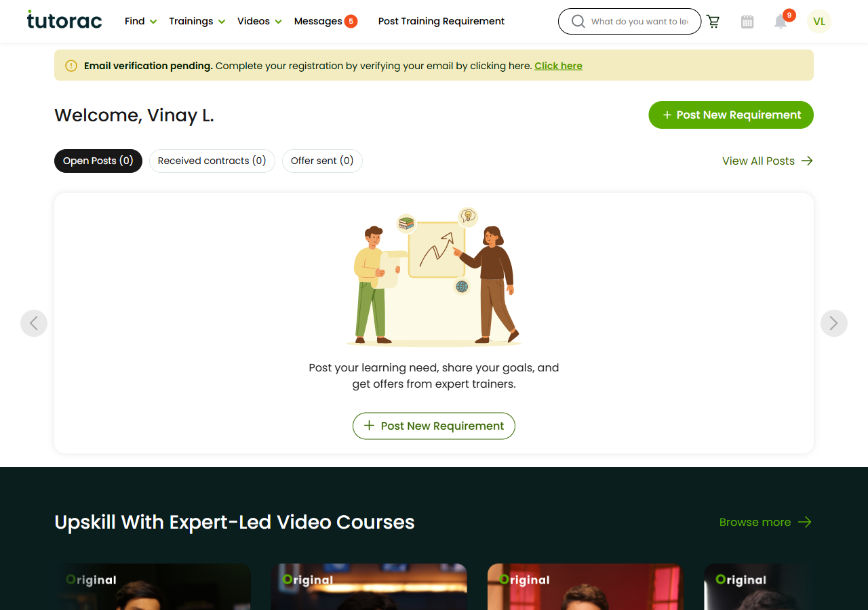Screen dimensions: 868x610
Task: Click the outlined Post New Requirement button
Action: tap(434, 426)
